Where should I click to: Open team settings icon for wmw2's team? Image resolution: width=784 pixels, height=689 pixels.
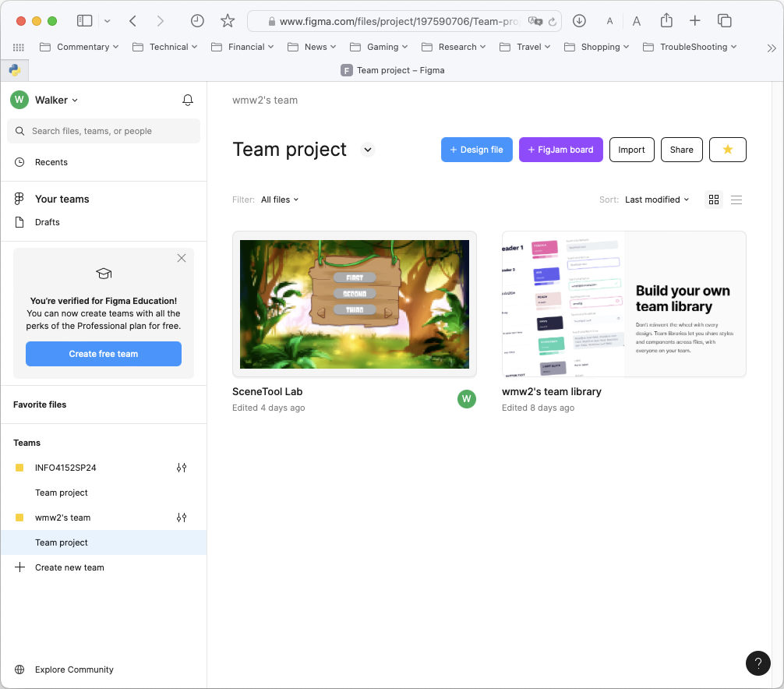182,518
